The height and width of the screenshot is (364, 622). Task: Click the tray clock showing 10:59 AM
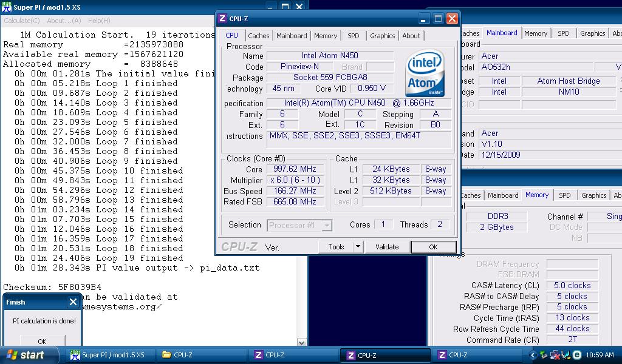[600, 355]
